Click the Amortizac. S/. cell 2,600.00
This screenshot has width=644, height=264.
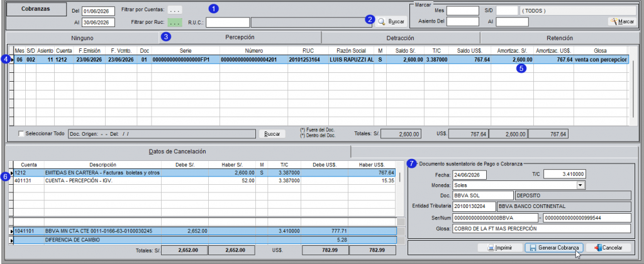512,60
